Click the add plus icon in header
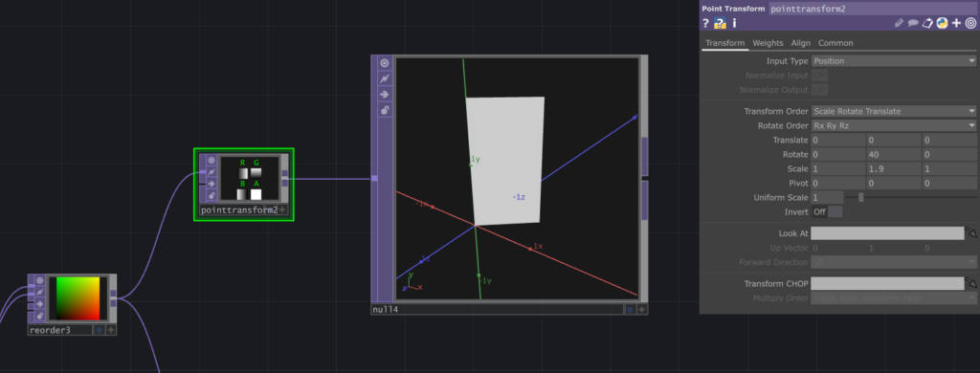Screen dimensions: 980x373 pyautogui.click(x=956, y=23)
